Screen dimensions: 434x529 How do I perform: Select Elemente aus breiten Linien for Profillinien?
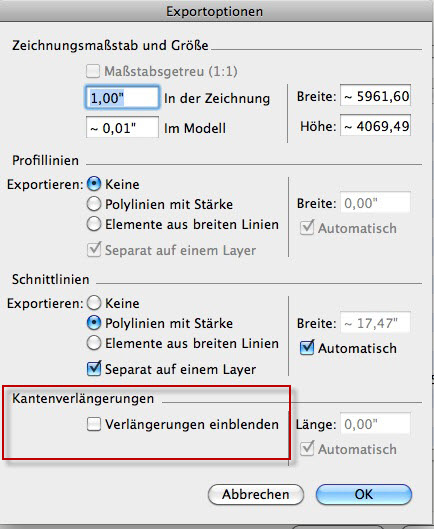94,224
